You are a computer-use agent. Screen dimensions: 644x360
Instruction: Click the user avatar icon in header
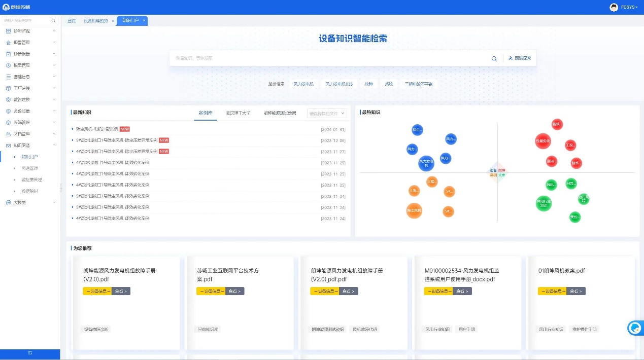click(614, 7)
